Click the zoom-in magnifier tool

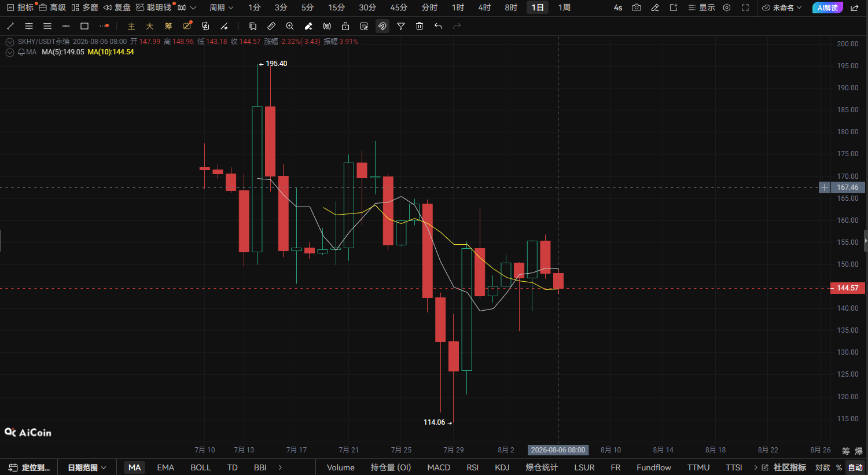[x=290, y=26]
